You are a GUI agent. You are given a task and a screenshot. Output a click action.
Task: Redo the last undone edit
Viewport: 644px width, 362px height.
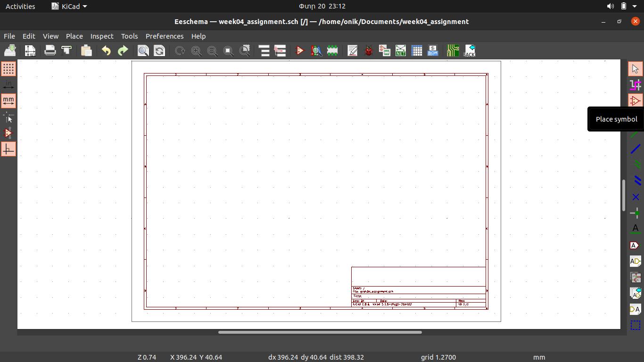(123, 50)
